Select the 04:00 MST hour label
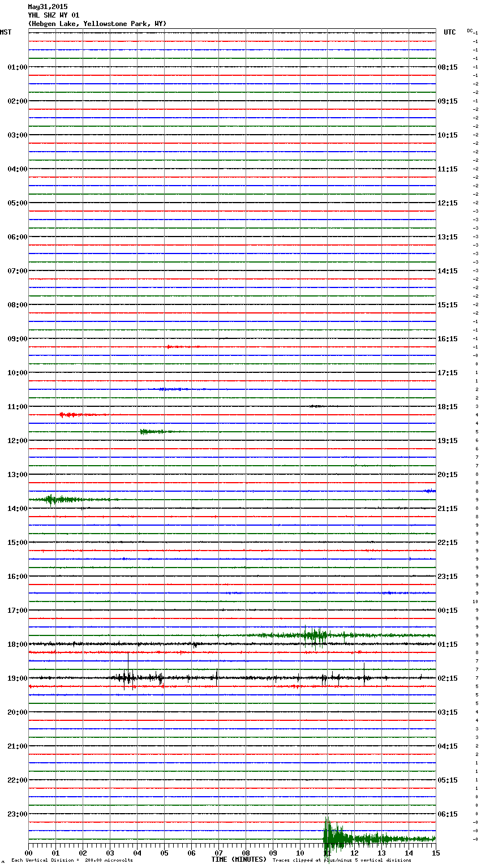Viewport: 481px width, 868px height. coord(17,169)
